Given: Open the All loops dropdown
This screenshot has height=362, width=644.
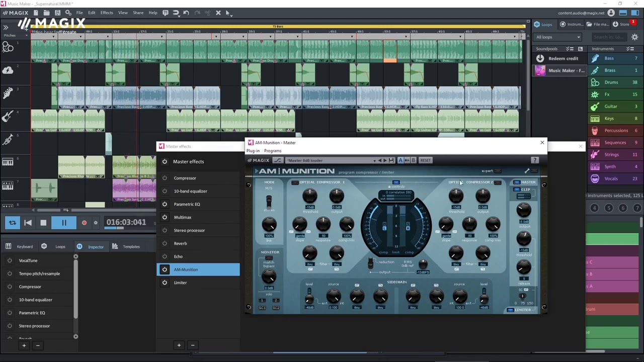Looking at the screenshot, I should tap(558, 37).
